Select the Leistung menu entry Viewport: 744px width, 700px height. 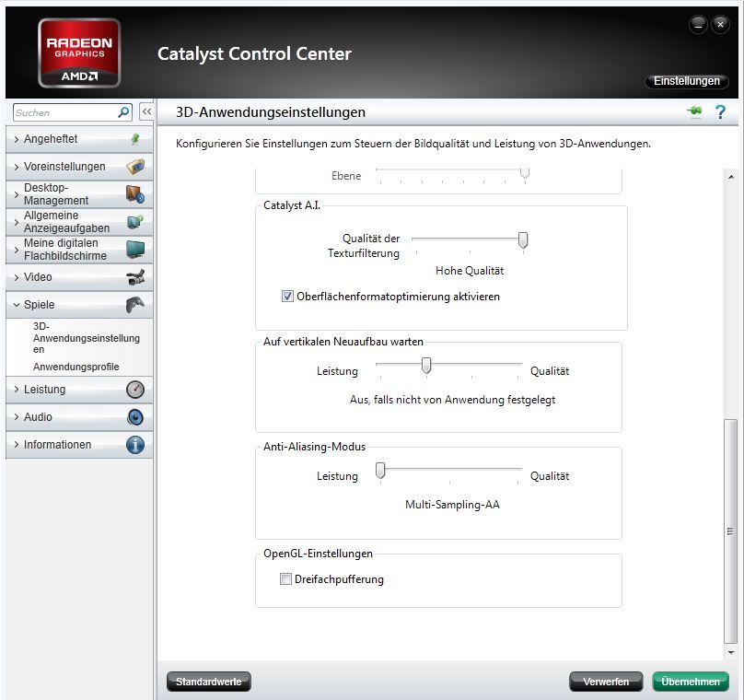(x=79, y=390)
